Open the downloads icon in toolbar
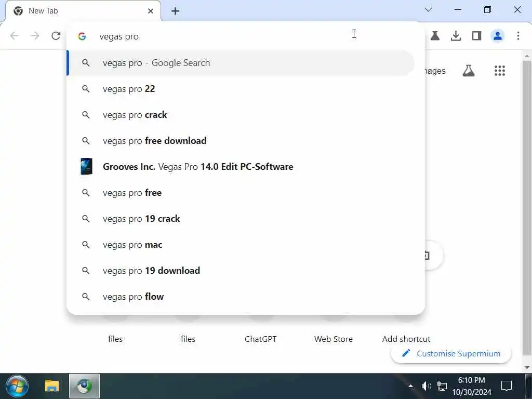532x399 pixels. coord(456,36)
